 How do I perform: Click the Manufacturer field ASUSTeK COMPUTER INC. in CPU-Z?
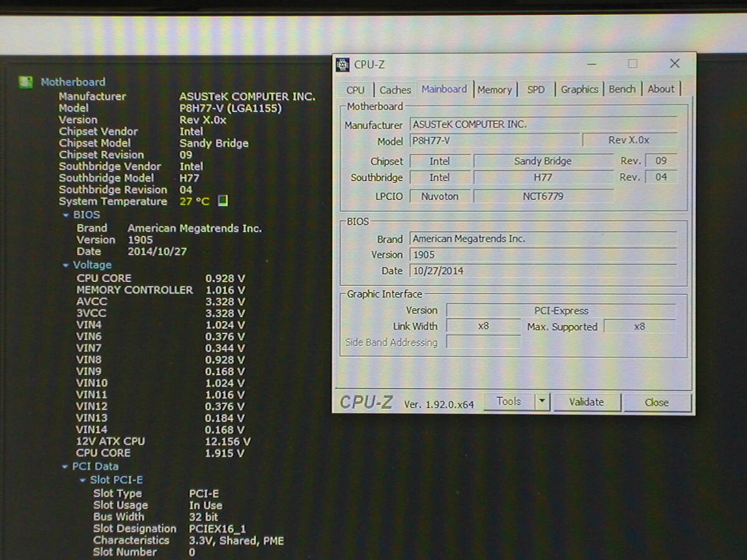[543, 124]
